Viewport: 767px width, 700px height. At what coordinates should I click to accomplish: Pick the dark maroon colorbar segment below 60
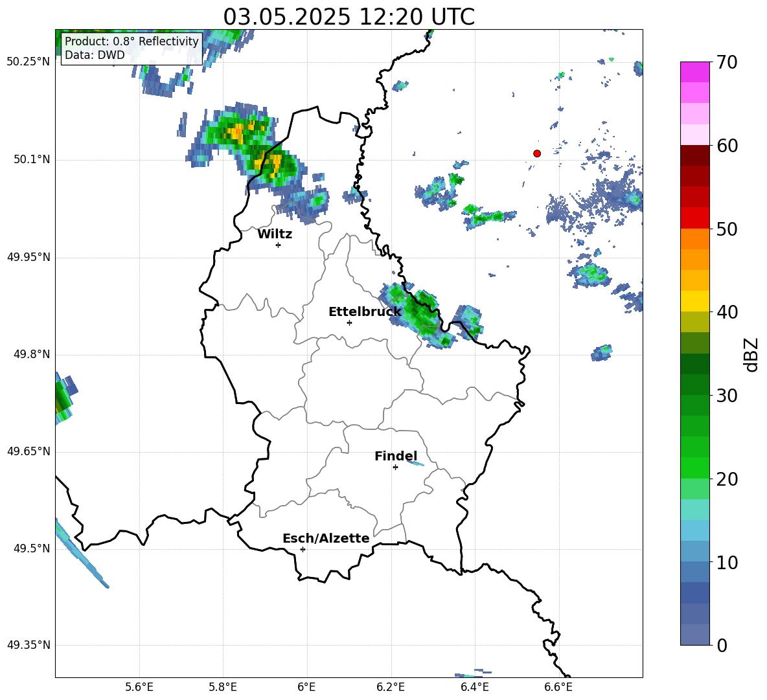click(x=694, y=155)
